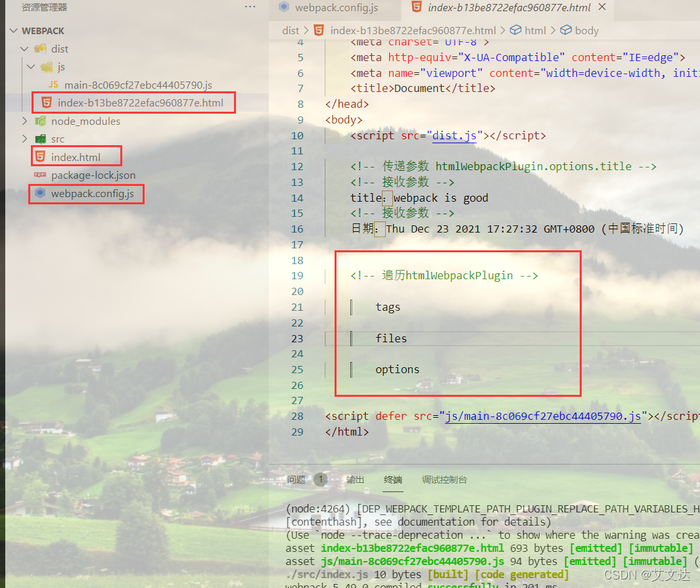The height and width of the screenshot is (588, 700).
Task: Click the src folder icon
Action: pos(41,139)
